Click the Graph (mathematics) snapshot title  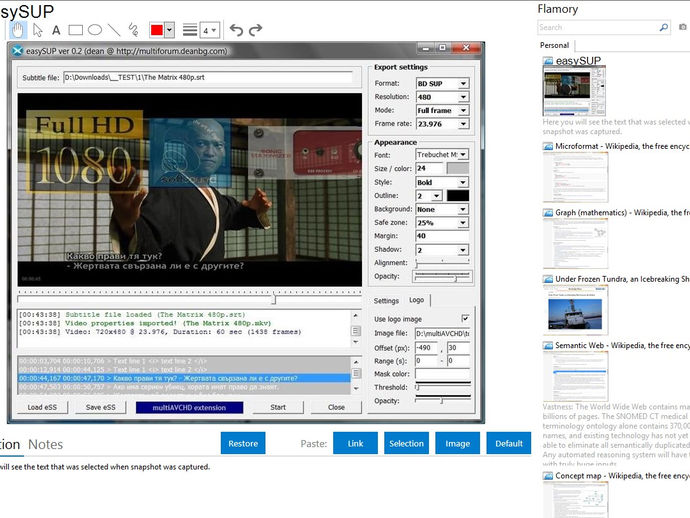pos(622,213)
